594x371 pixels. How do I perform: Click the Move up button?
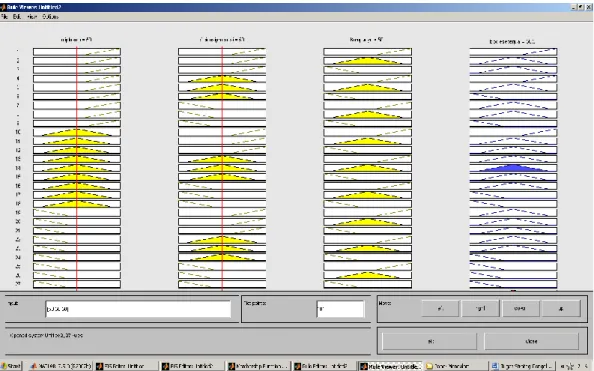(x=561, y=308)
